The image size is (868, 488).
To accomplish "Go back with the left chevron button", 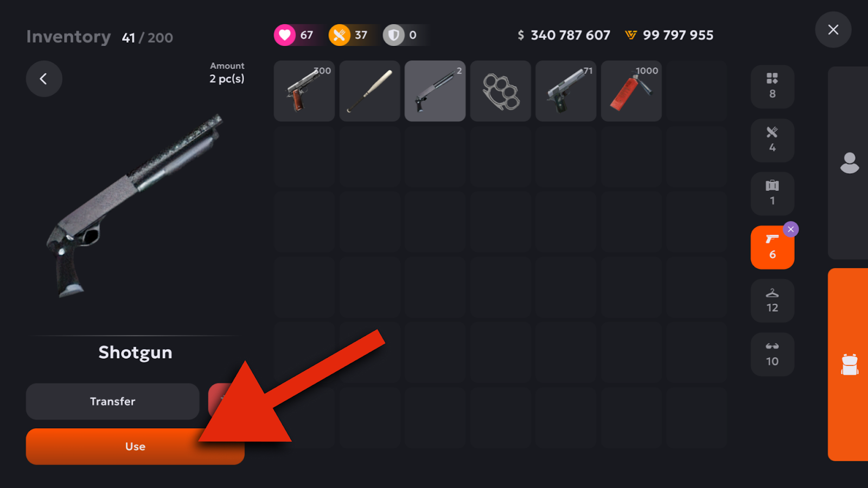I will pyautogui.click(x=44, y=79).
